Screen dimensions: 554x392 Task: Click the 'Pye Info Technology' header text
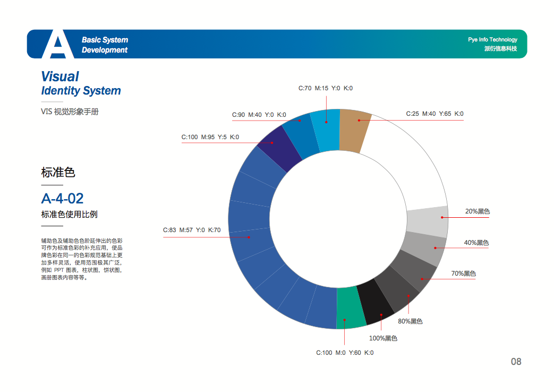492,40
